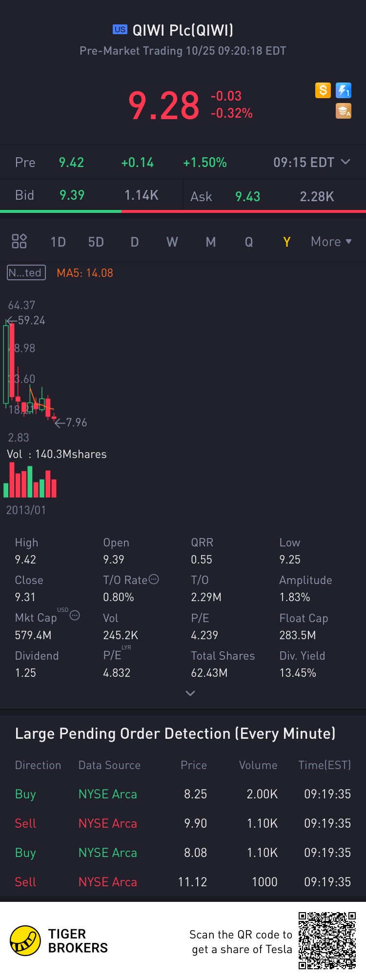This screenshot has height=980, width=366.
Task: Select the W weekly chart tab
Action: 172,242
